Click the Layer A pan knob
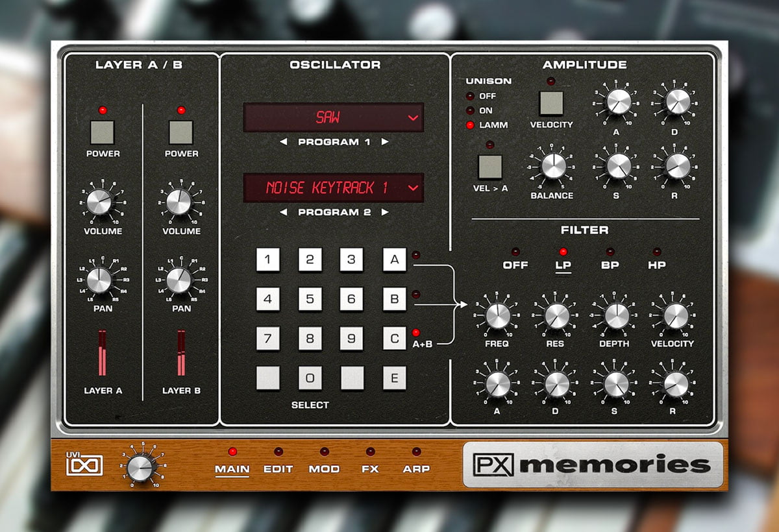Screen dimensions: 779x532 [x=99, y=281]
